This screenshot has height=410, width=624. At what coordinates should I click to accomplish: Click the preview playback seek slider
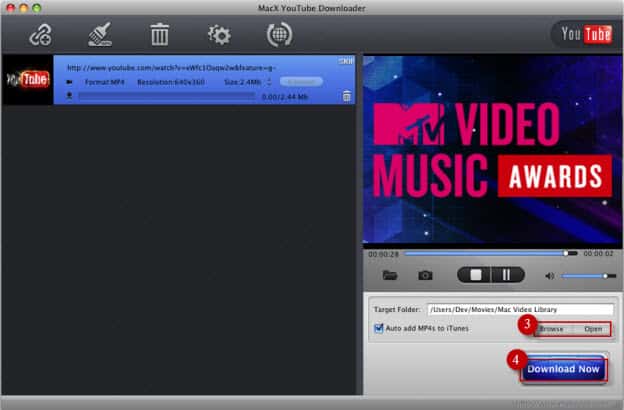(x=490, y=253)
